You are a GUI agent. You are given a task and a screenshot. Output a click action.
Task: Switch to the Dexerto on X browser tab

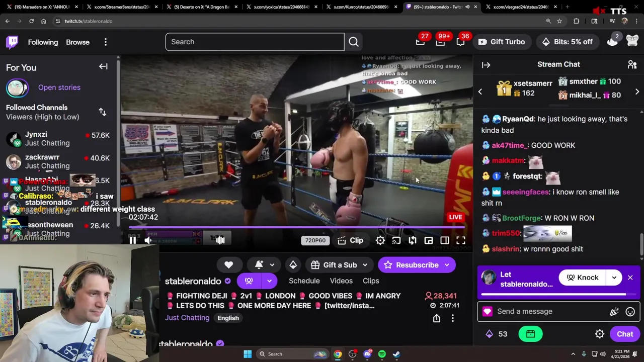[x=201, y=7]
